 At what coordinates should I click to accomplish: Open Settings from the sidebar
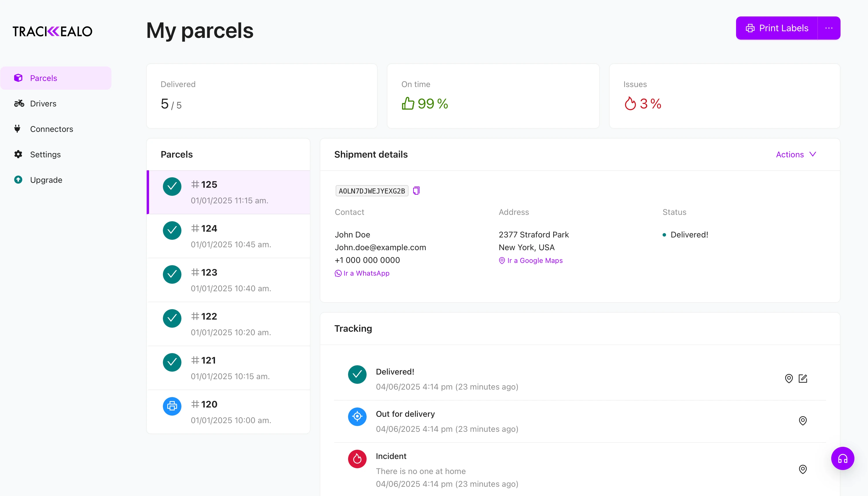[x=45, y=155]
